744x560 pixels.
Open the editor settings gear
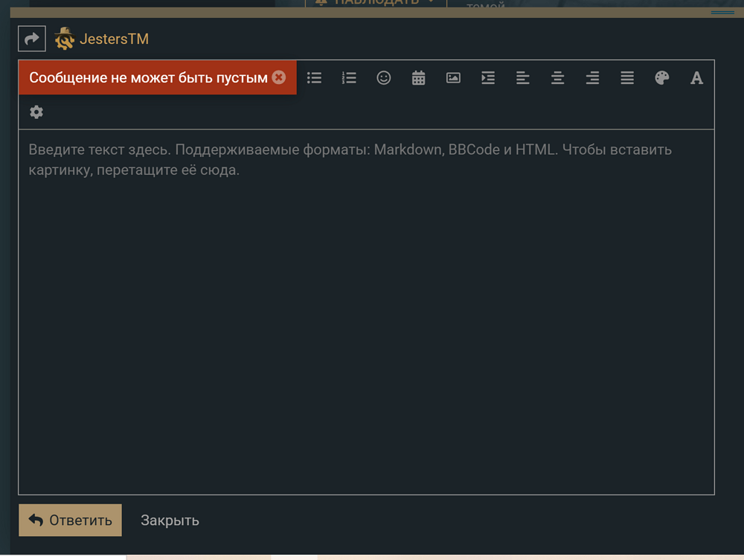[x=36, y=112]
